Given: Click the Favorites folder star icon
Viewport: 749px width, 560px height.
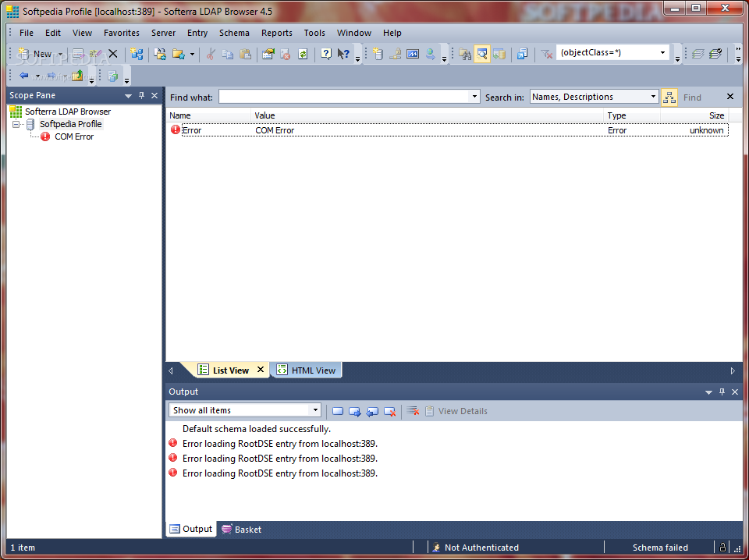Looking at the screenshot, I should 178,54.
